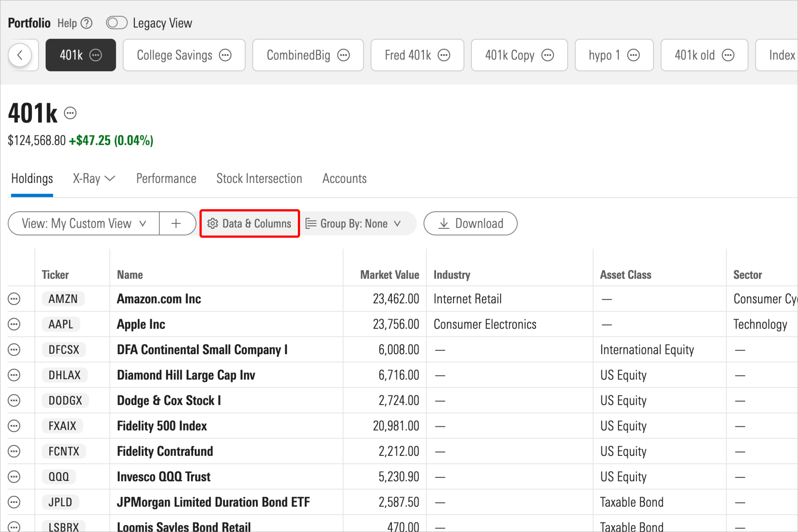Sort by the Market Value column header
This screenshot has width=798, height=532.
(x=390, y=275)
